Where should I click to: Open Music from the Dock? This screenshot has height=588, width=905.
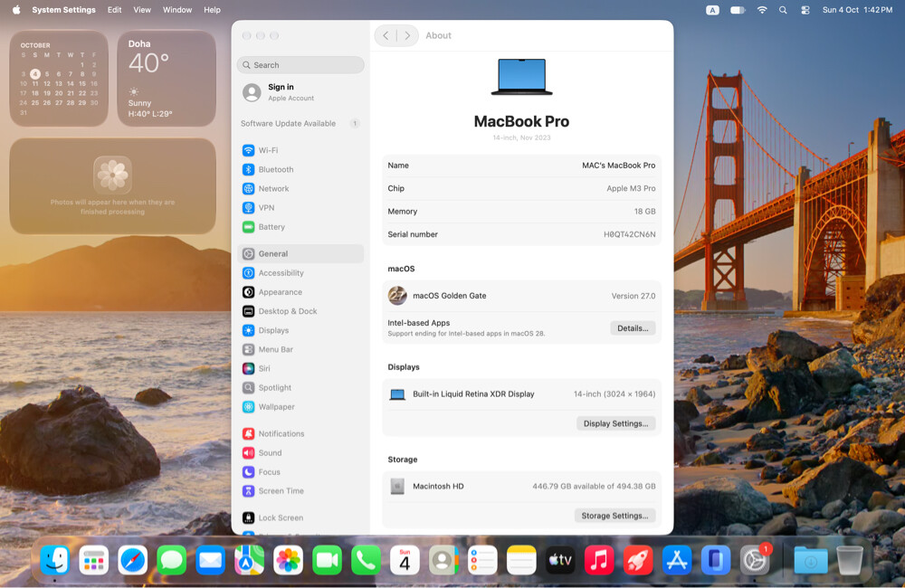pyautogui.click(x=599, y=560)
